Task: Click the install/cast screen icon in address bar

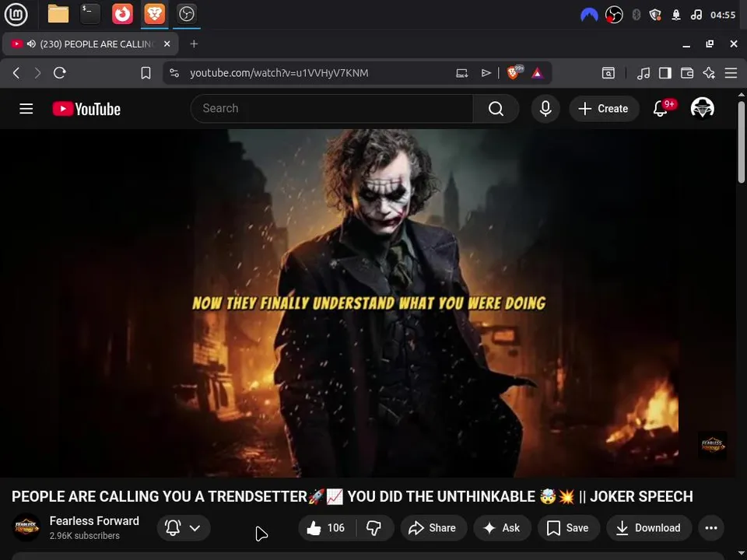Action: 461,73
